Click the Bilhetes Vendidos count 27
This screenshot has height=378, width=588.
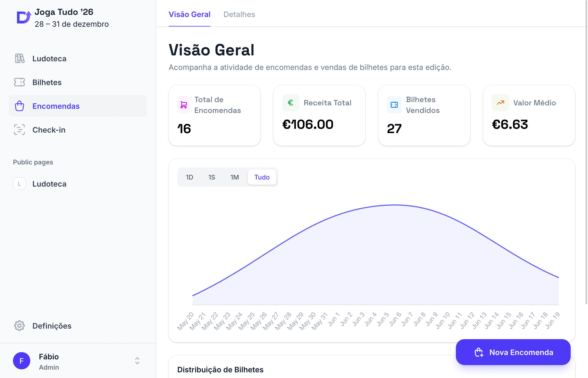pyautogui.click(x=394, y=129)
